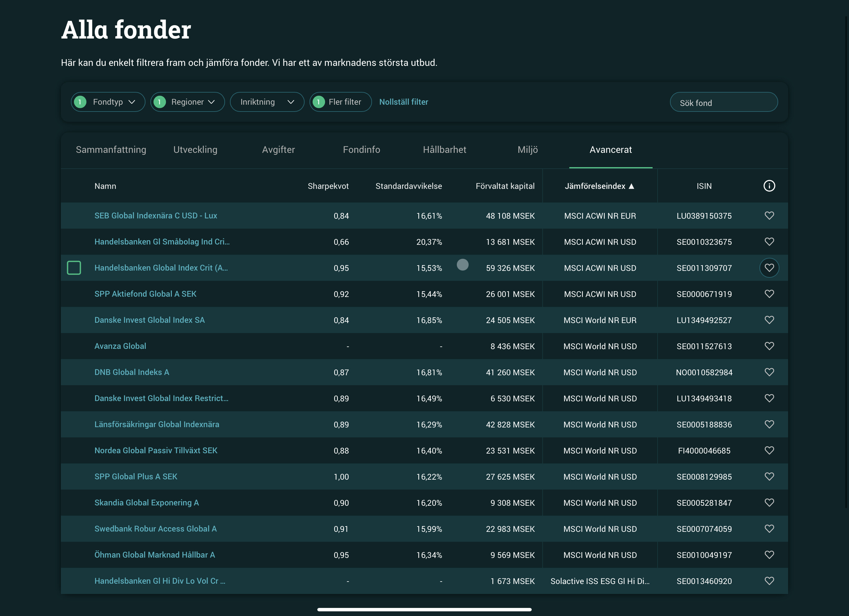Viewport: 849px width, 616px height.
Task: Switch to the Avgifter tab
Action: (x=278, y=150)
